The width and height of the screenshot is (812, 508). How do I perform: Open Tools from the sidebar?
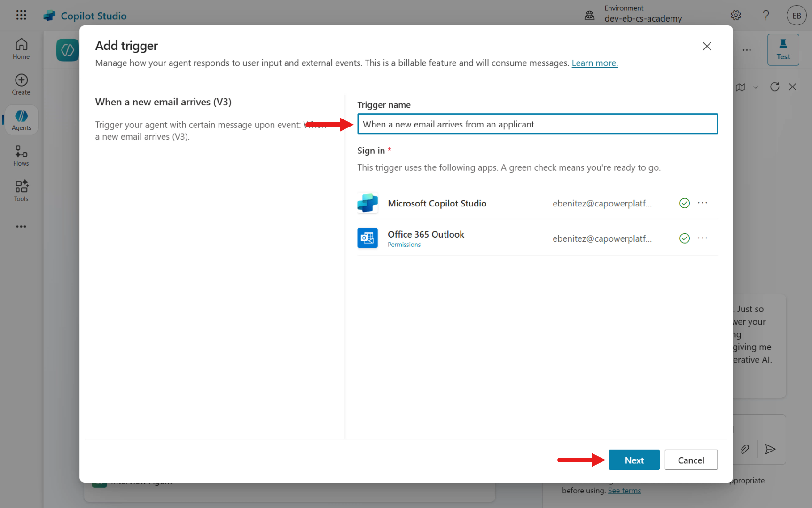pos(21,191)
